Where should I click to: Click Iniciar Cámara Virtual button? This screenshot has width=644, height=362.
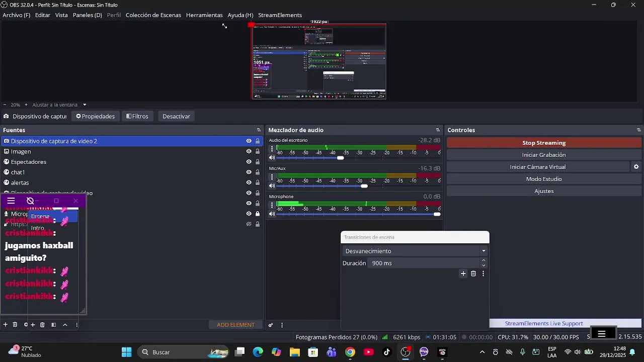pyautogui.click(x=538, y=167)
